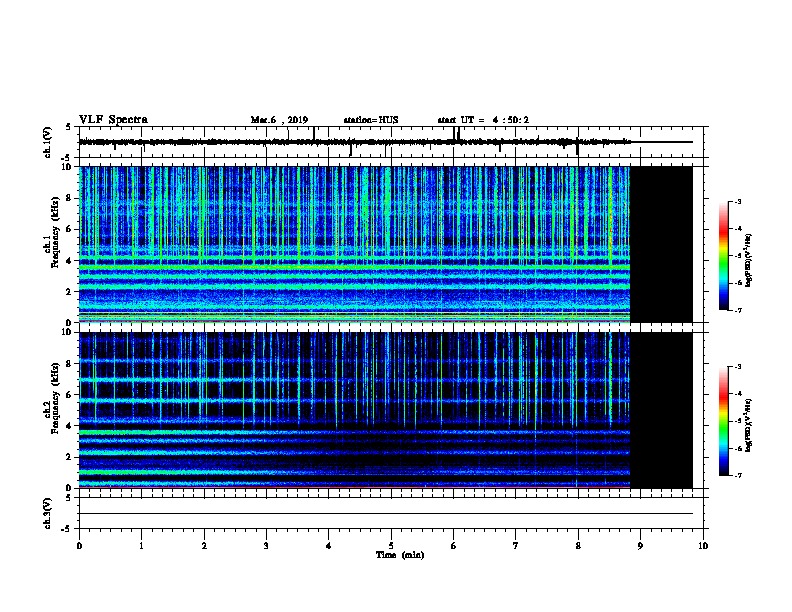
Task: Click the "2" kHz tick on ch.1 frequency axis
Action: [69, 292]
